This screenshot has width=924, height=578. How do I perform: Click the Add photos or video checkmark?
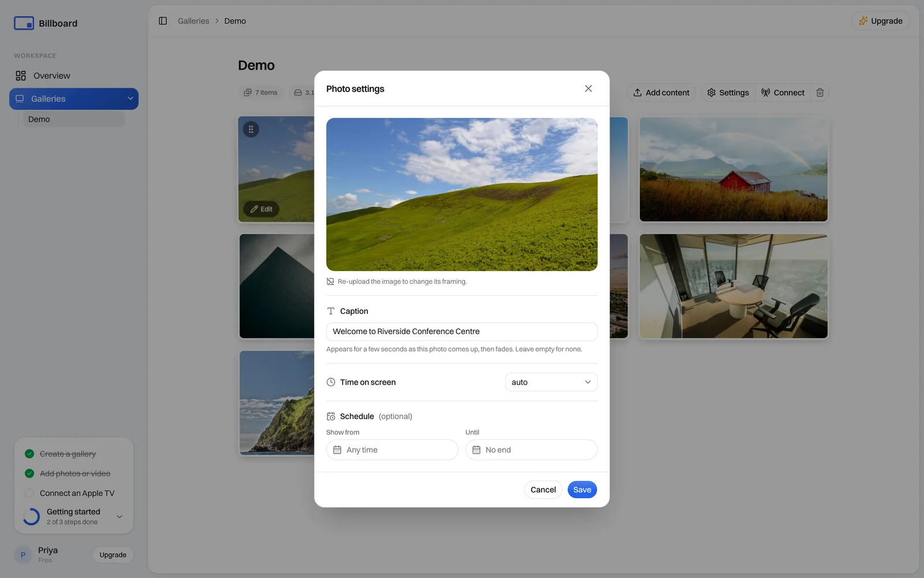(29, 473)
